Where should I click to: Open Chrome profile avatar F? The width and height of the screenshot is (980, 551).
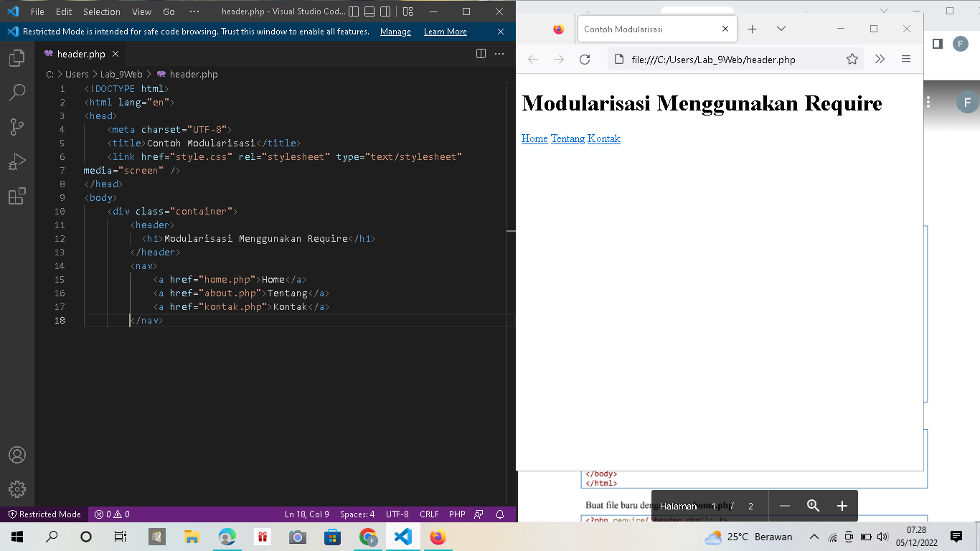pyautogui.click(x=960, y=44)
